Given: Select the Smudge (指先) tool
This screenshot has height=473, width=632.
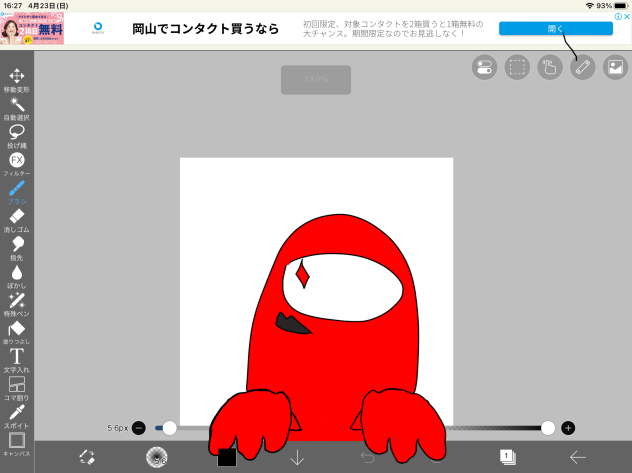Looking at the screenshot, I should click(17, 248).
